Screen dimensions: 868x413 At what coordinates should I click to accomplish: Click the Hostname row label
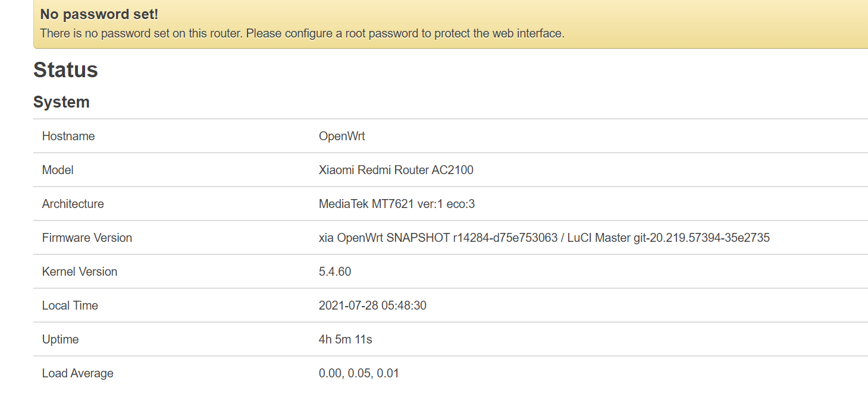(68, 136)
